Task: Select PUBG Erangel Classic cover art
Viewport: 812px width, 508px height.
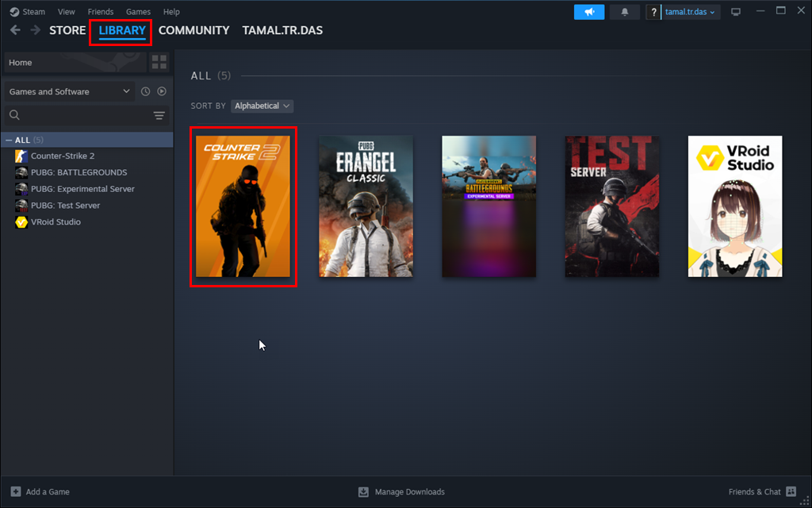Action: 366,206
